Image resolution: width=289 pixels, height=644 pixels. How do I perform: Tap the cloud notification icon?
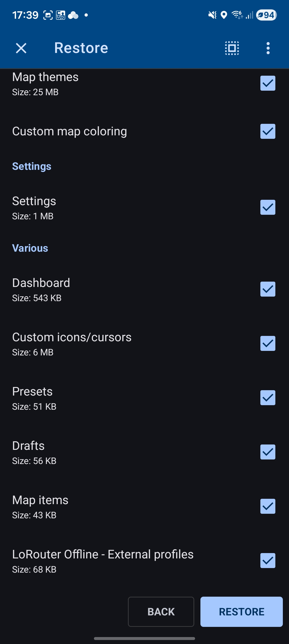(73, 15)
